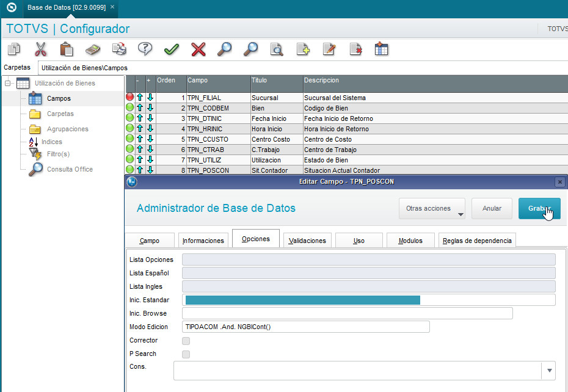Select Campos in the tree
This screenshot has width=568, height=392.
(x=59, y=98)
